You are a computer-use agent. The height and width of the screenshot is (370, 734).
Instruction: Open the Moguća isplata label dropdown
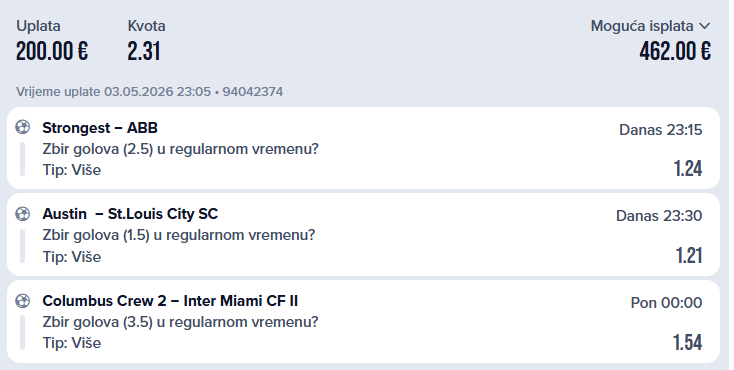[x=642, y=26]
